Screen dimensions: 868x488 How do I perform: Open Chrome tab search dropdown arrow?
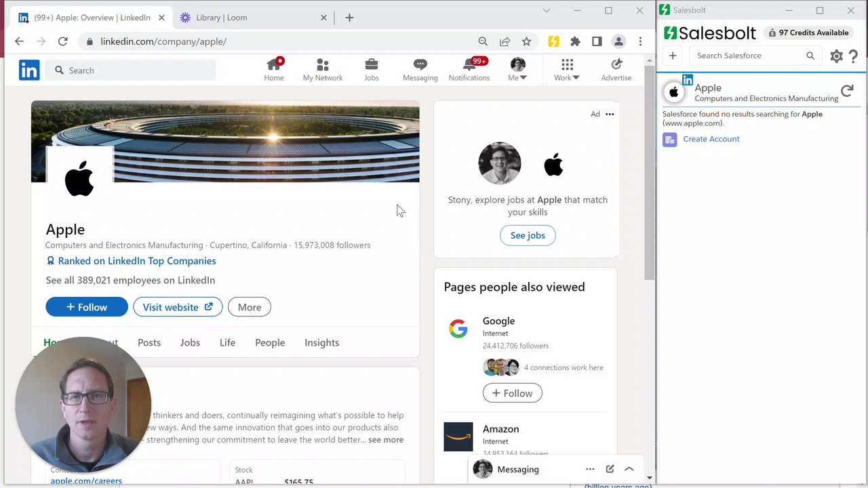click(x=547, y=10)
